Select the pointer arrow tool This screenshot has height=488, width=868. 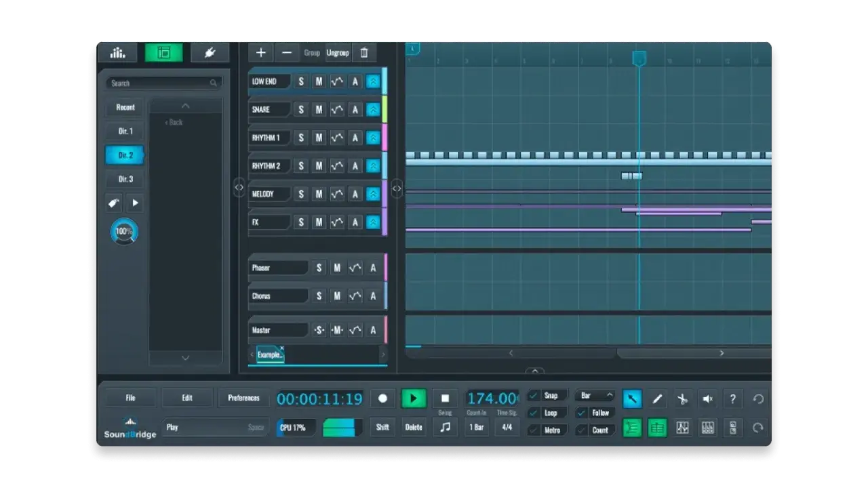pyautogui.click(x=632, y=399)
